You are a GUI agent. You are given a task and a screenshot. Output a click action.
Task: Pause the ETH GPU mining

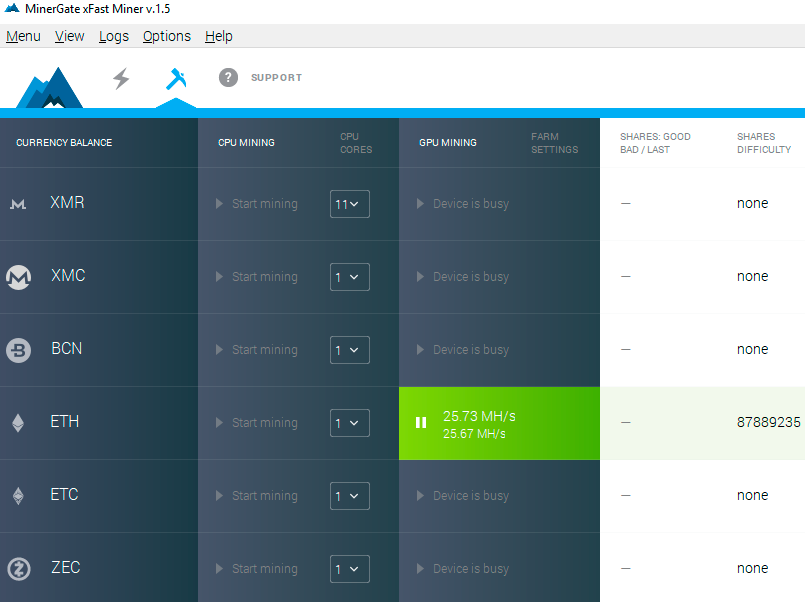pyautogui.click(x=421, y=422)
